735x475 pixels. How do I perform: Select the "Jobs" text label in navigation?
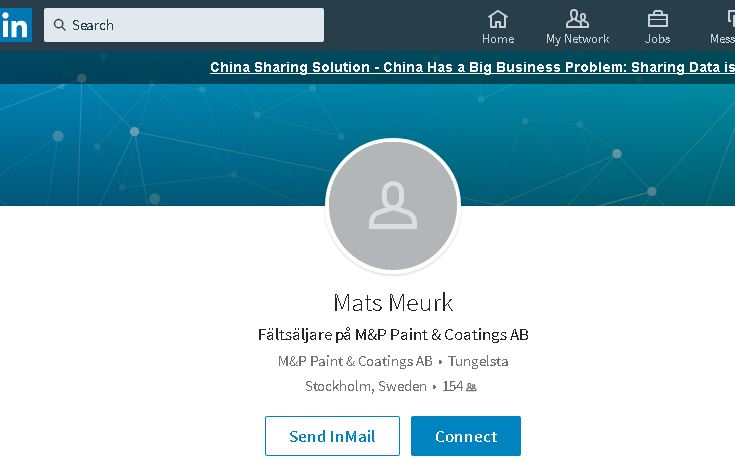(x=657, y=39)
